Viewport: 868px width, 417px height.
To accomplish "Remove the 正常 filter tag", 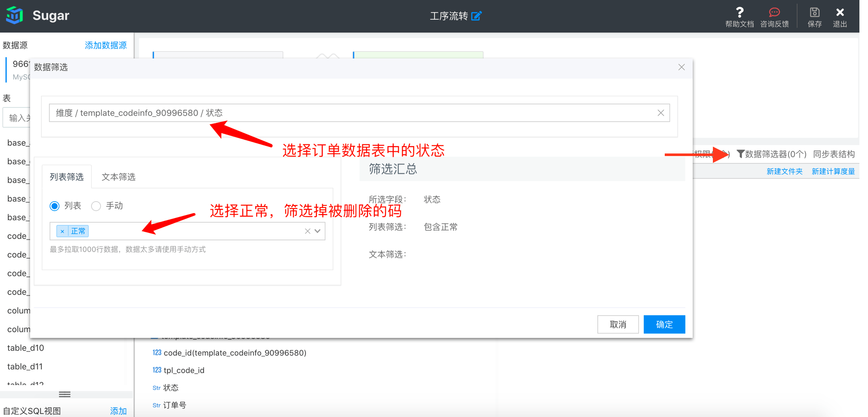I will [x=63, y=231].
